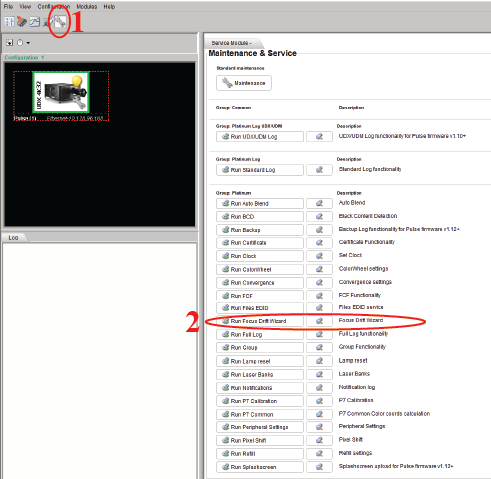
Task: Click the add snapshot icon above Configuration
Action: point(10,43)
